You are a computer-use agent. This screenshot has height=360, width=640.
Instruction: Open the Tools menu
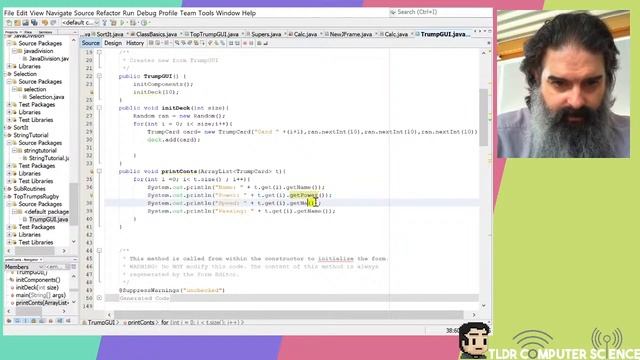click(206, 13)
